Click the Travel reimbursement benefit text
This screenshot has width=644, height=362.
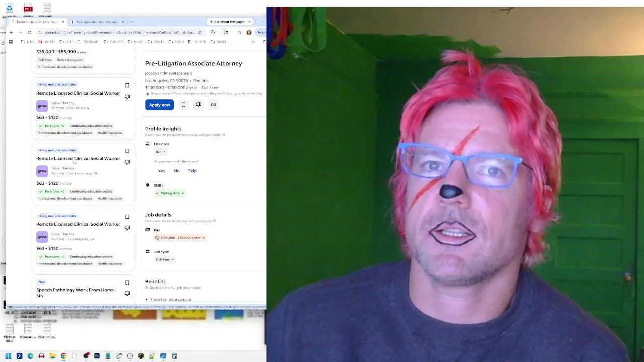171,299
